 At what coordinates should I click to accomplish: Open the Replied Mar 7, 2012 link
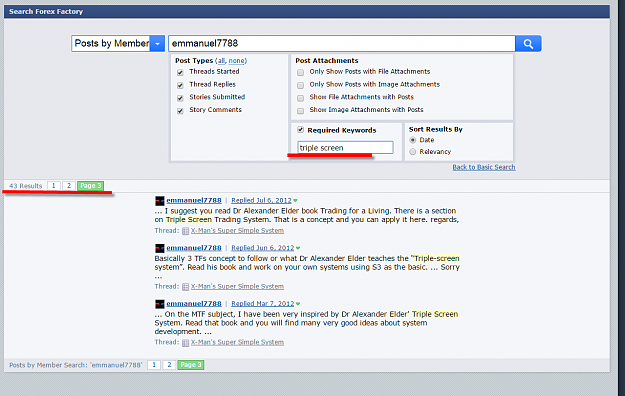(x=263, y=303)
